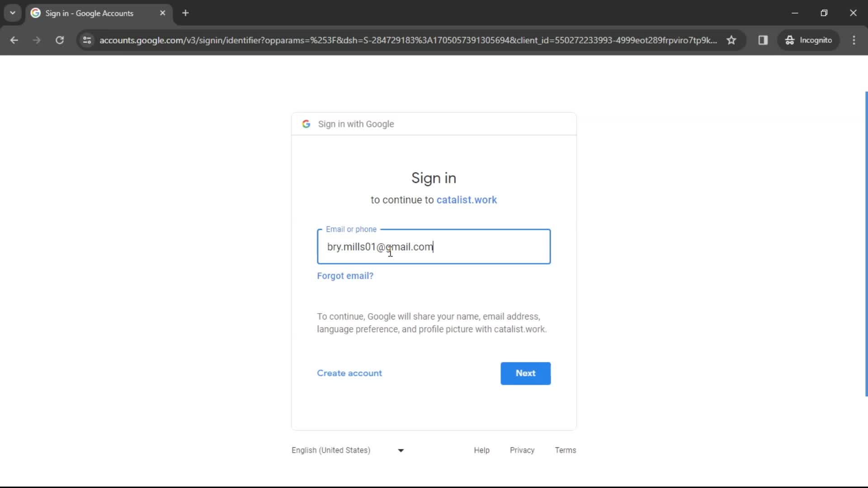Image resolution: width=868 pixels, height=488 pixels.
Task: Click the page reload icon
Action: (59, 41)
